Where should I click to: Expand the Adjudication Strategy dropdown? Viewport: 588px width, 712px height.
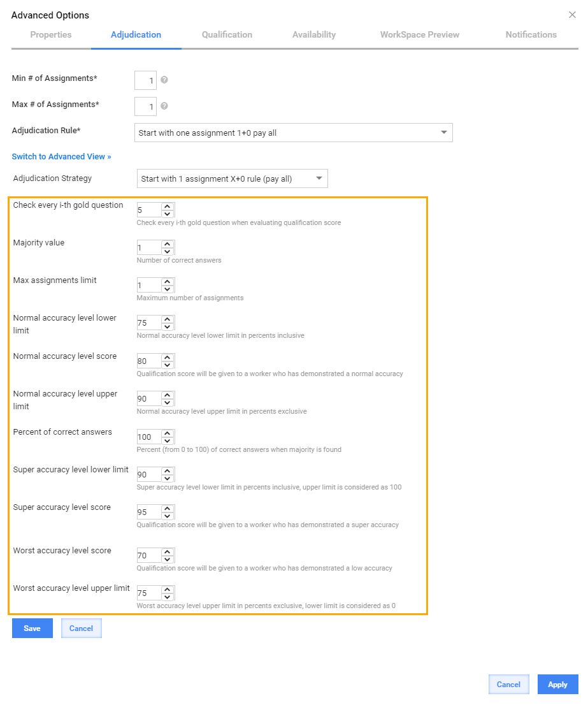233,178
